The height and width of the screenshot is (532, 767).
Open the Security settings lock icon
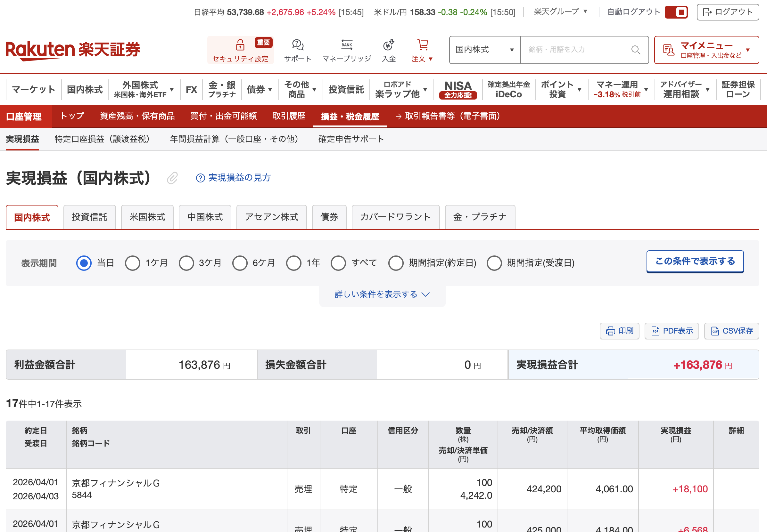[240, 45]
